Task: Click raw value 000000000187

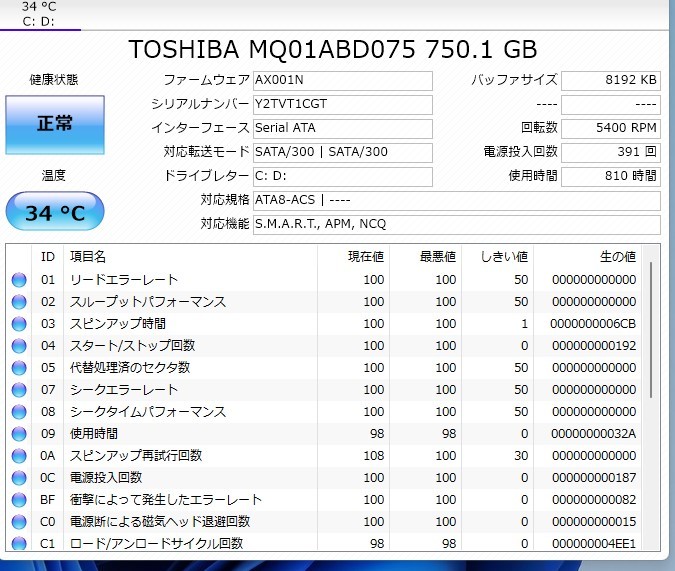Action: click(594, 478)
